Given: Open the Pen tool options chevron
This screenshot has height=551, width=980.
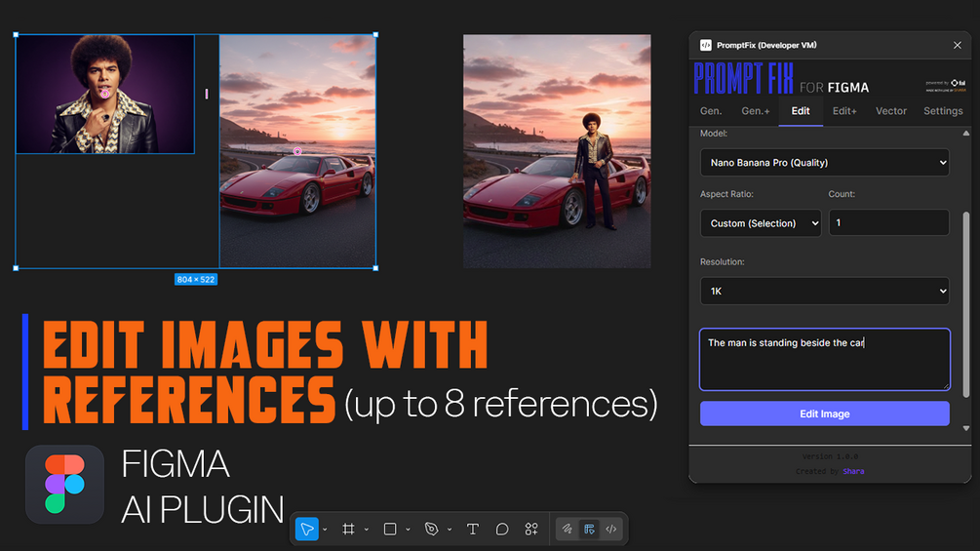Looking at the screenshot, I should tap(450, 530).
